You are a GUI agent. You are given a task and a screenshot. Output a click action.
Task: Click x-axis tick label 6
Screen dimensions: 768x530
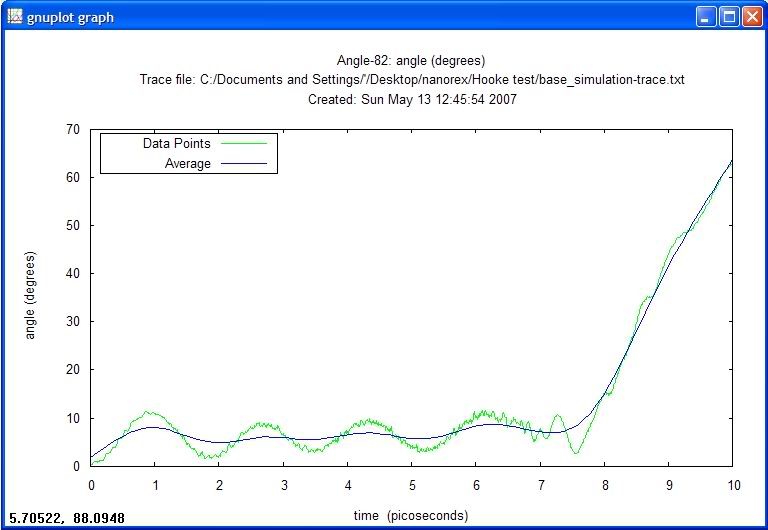coord(476,485)
